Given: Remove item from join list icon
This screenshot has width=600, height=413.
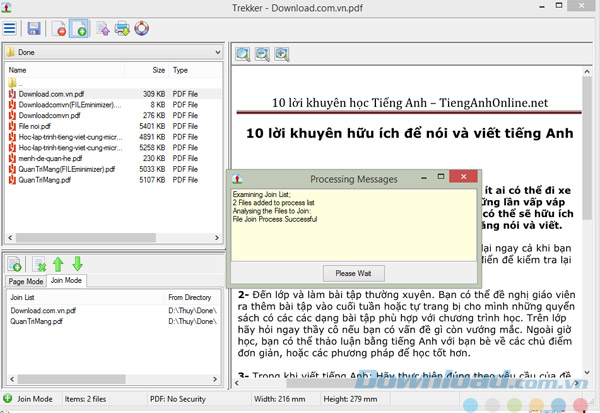Looking at the screenshot, I should coord(40,264).
